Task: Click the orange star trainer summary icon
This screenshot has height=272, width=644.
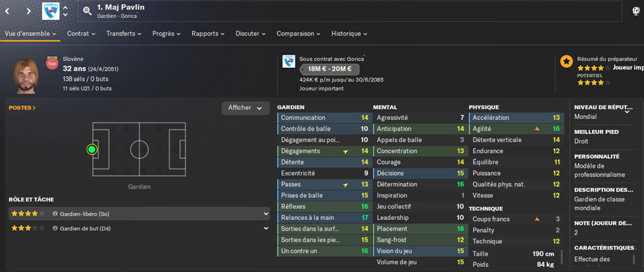Action: (x=567, y=62)
